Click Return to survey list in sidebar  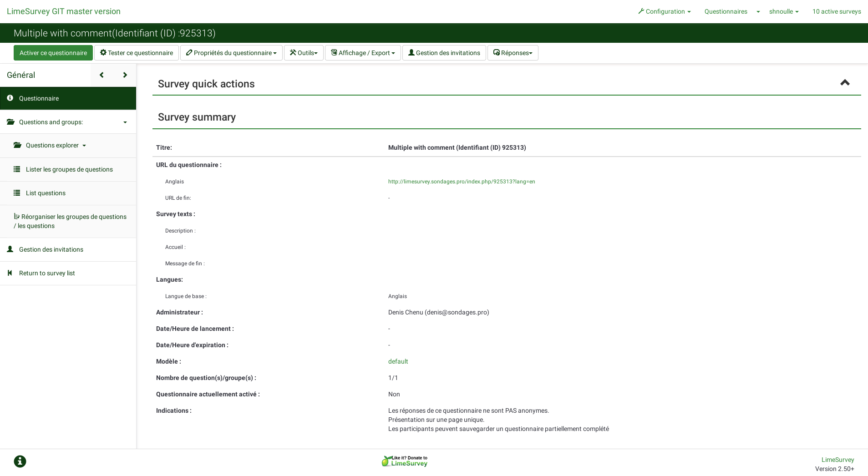(x=47, y=273)
